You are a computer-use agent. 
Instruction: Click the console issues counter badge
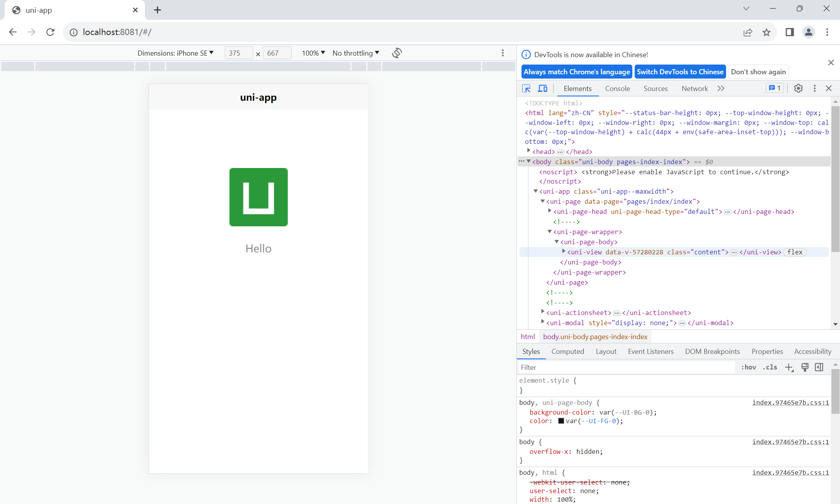[775, 88]
